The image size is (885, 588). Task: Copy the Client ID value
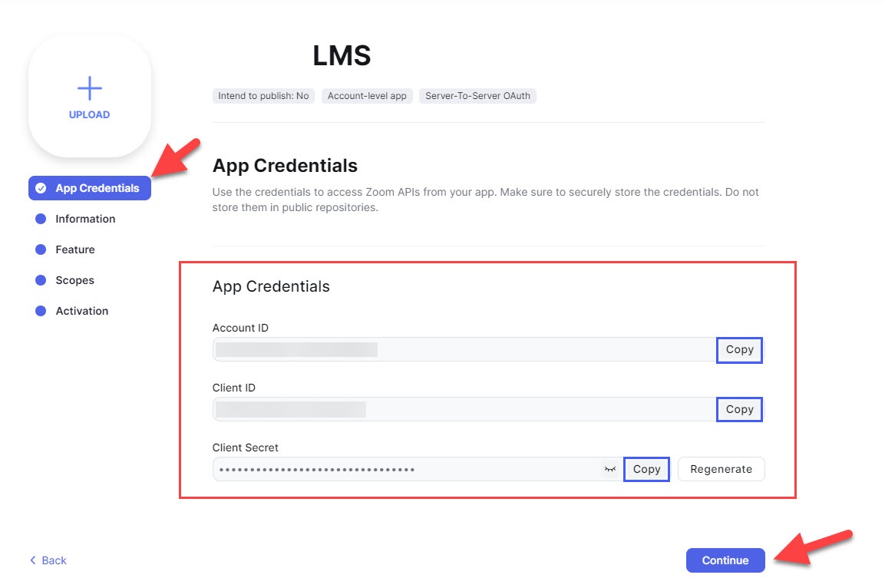click(x=739, y=410)
